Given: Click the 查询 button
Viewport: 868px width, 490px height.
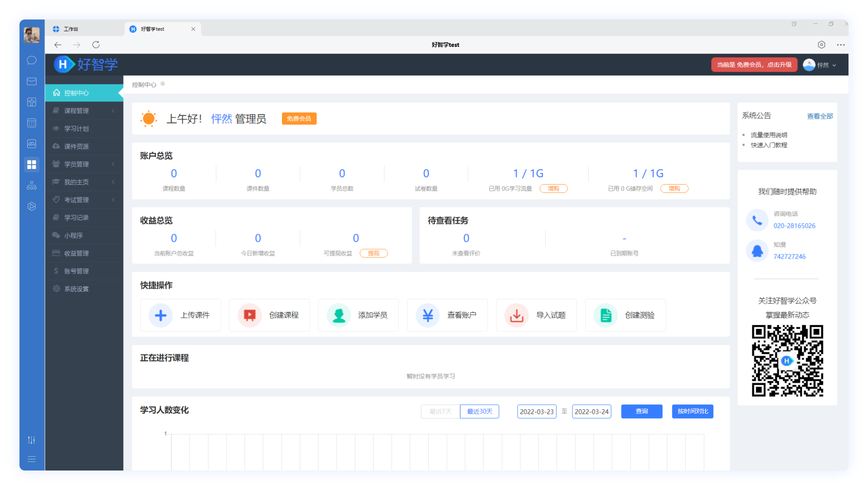Looking at the screenshot, I should pos(641,411).
